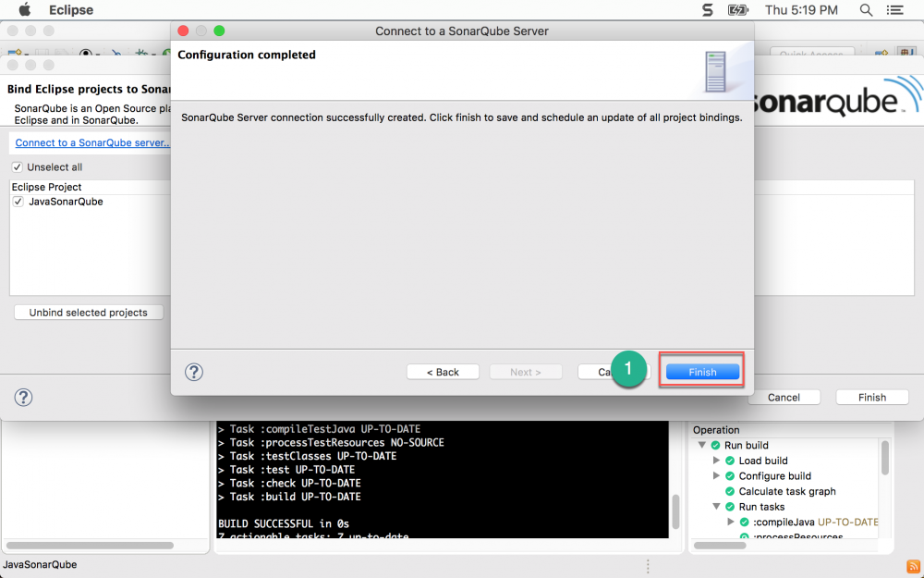Screen dimensions: 924x578
Task: Click console line Task :compileTestJava UP-TO-DATE
Action: [320, 429]
